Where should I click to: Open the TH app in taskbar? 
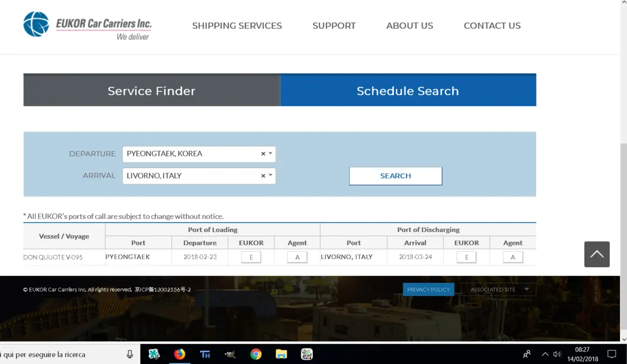point(205,354)
